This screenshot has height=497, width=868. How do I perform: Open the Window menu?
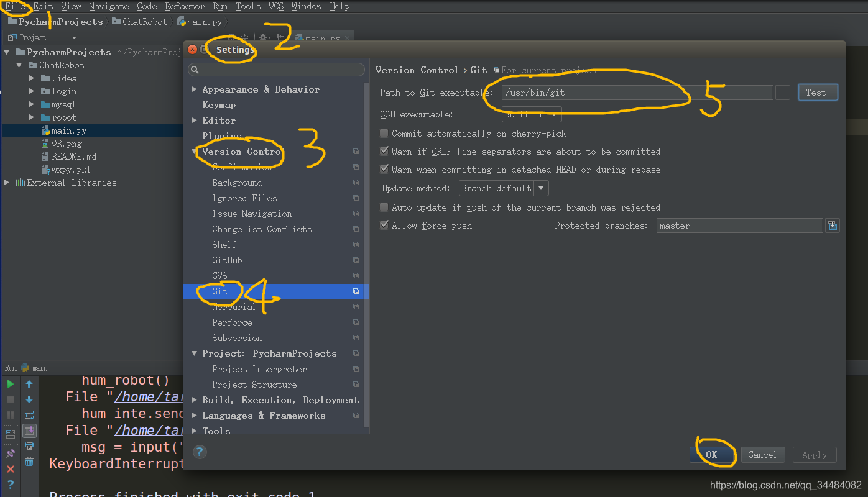click(307, 6)
